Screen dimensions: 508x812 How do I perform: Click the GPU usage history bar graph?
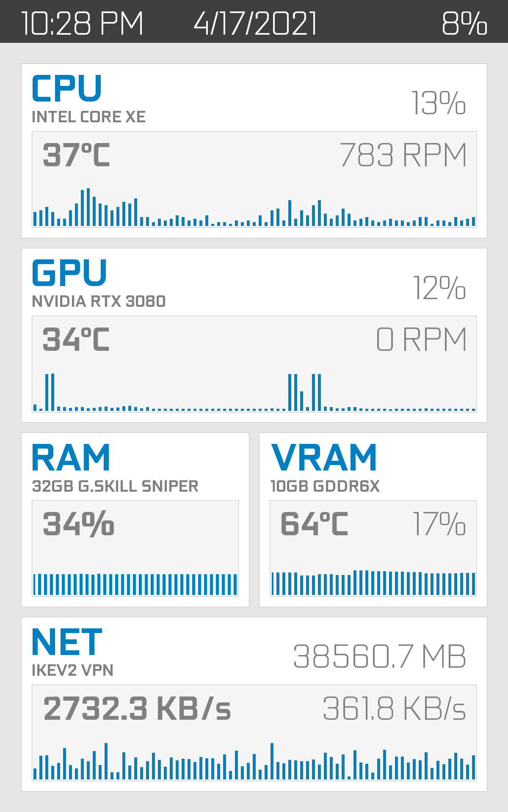tap(254, 393)
